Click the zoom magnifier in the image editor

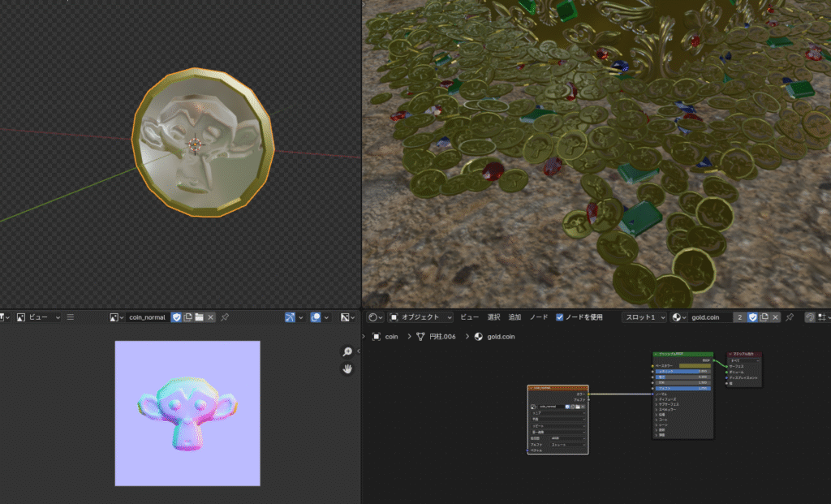point(347,352)
